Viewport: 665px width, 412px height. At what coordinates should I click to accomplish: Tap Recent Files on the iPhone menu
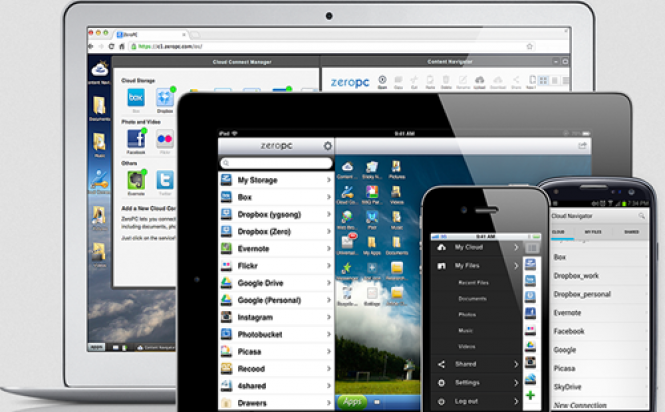pyautogui.click(x=473, y=283)
